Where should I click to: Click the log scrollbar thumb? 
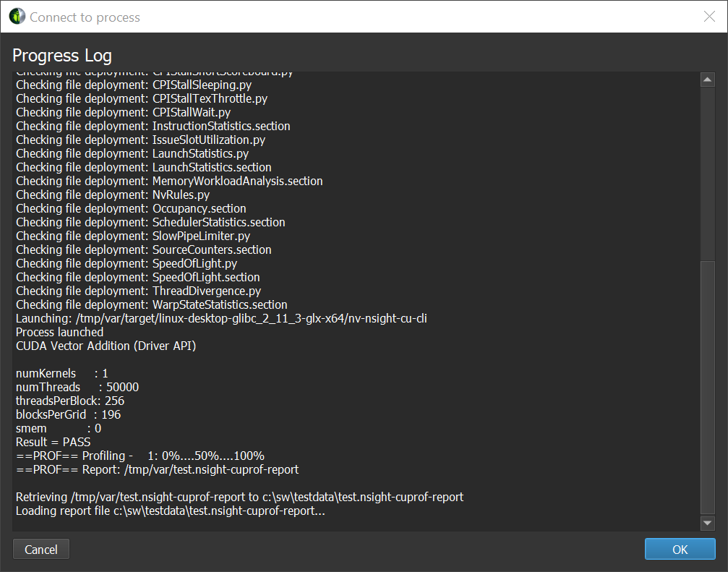708,387
